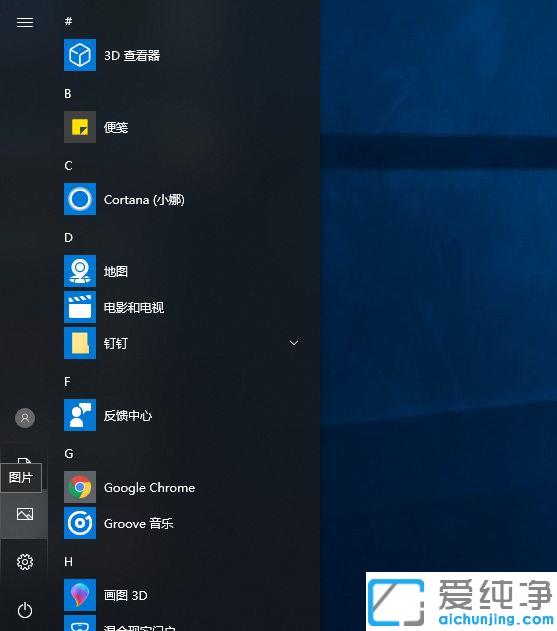Click the B letter header
The image size is (557, 631).
click(68, 93)
